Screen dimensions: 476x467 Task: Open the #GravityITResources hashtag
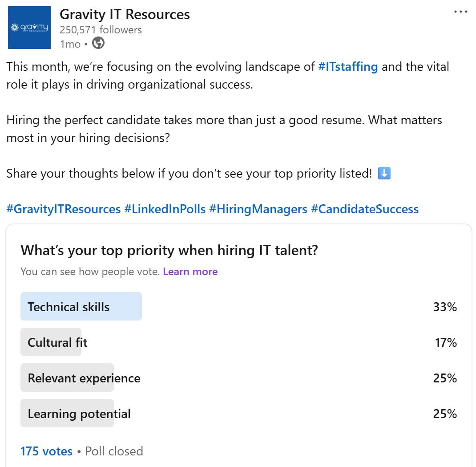click(x=64, y=209)
